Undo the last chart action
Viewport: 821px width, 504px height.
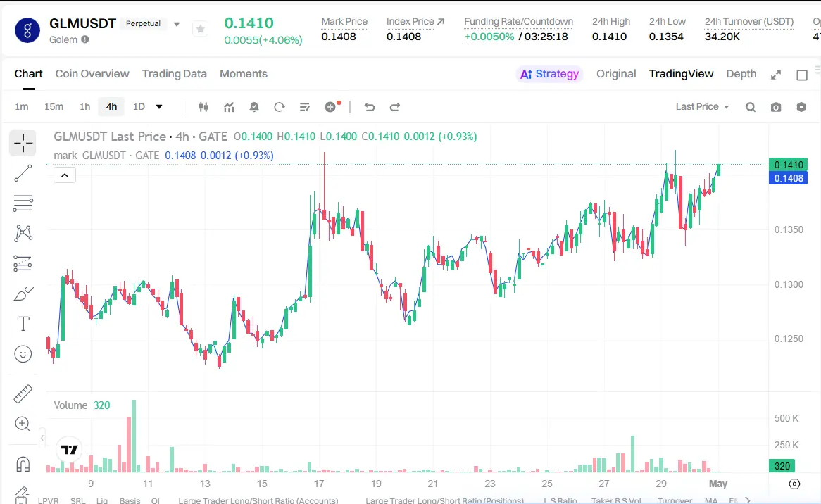click(370, 107)
